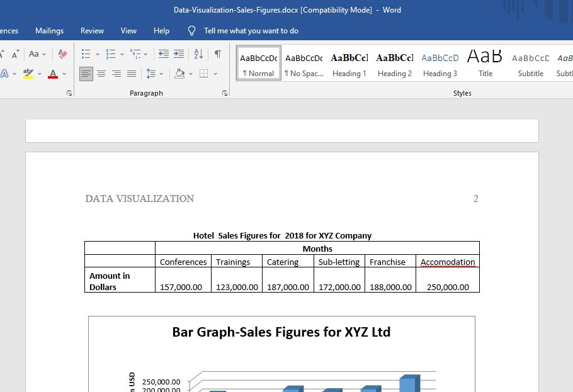Select the chart title 'Bar Graph-Sales Figures for XYZ Ltd'
Image resolution: width=573 pixels, height=392 pixels.
(281, 332)
